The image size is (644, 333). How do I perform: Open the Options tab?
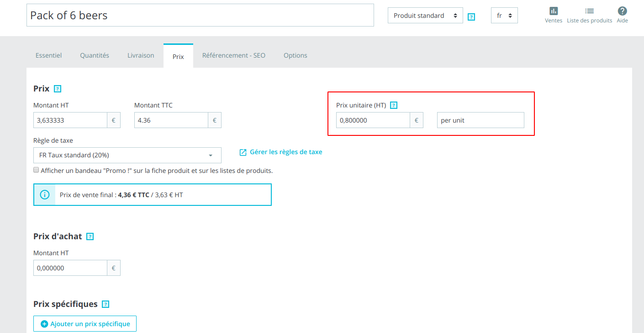pyautogui.click(x=296, y=55)
